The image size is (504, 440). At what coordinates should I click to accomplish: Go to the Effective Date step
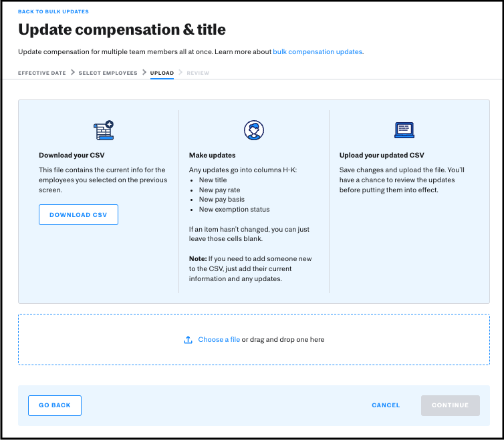(x=42, y=73)
